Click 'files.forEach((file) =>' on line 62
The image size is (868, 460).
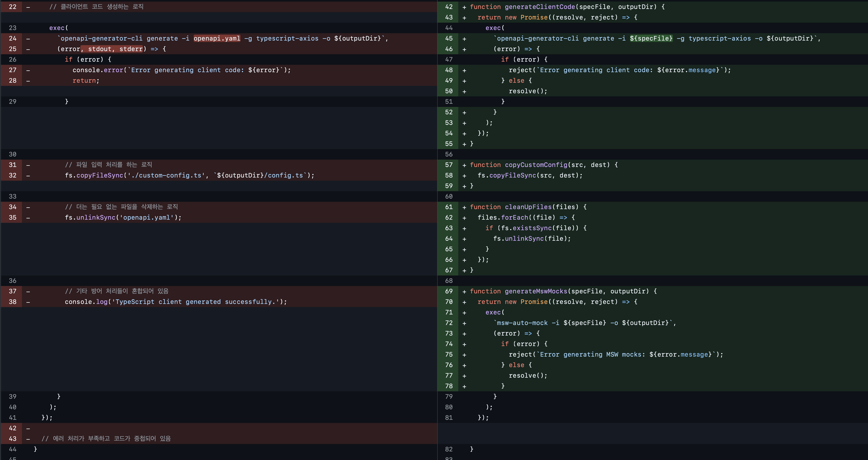coord(522,217)
